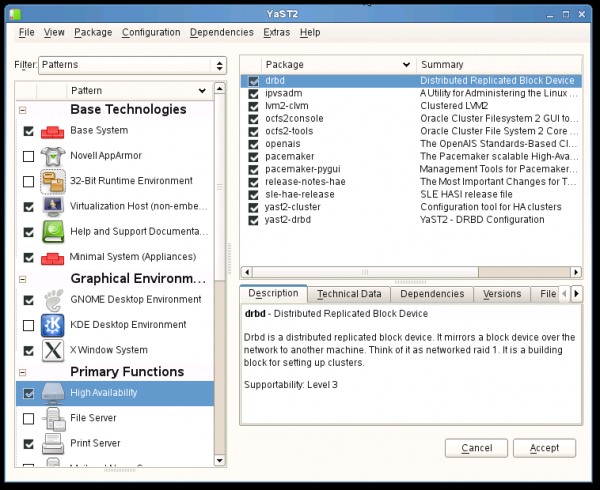This screenshot has height=490, width=600.
Task: Select the openais package row
Action: pyautogui.click(x=411, y=144)
